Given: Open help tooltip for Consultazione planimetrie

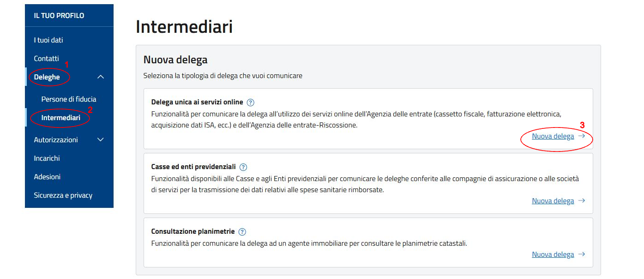Looking at the screenshot, I should [242, 231].
